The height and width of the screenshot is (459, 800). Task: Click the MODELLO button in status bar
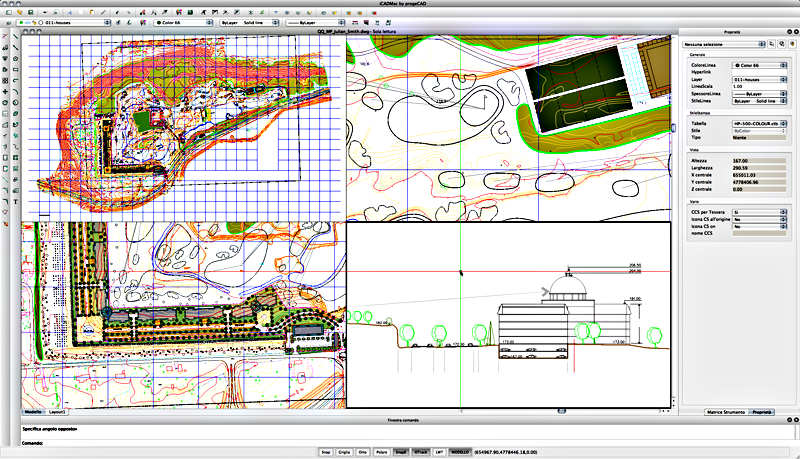[459, 452]
